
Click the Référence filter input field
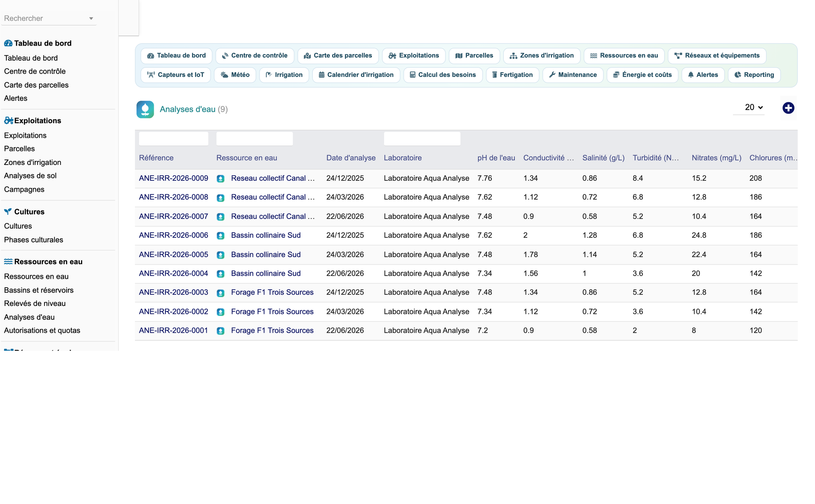click(173, 139)
